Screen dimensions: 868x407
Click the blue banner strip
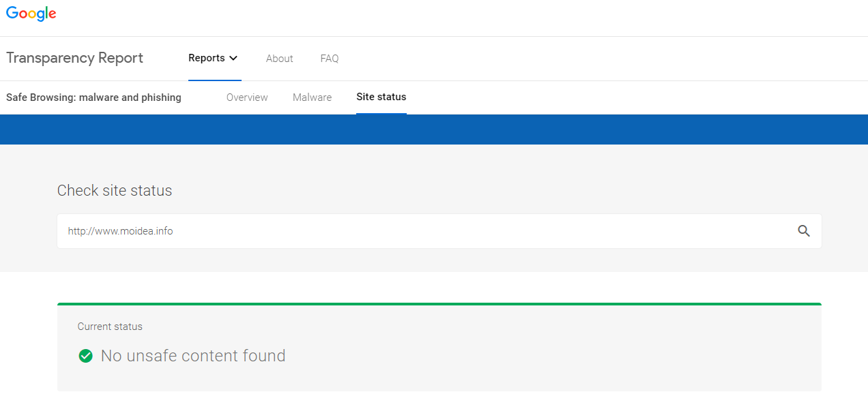pos(434,130)
